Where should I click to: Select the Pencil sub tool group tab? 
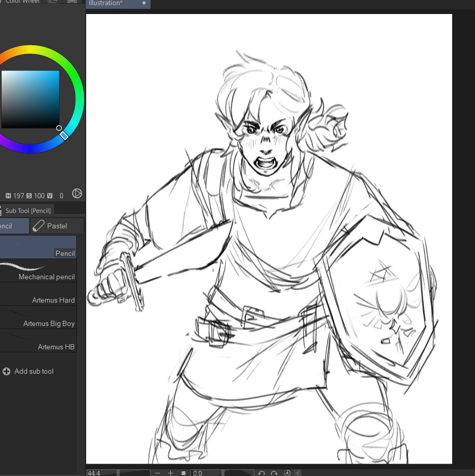[14, 226]
